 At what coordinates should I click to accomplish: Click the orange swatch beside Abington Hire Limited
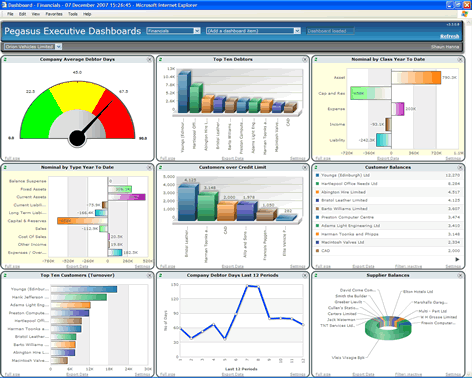tap(317, 192)
